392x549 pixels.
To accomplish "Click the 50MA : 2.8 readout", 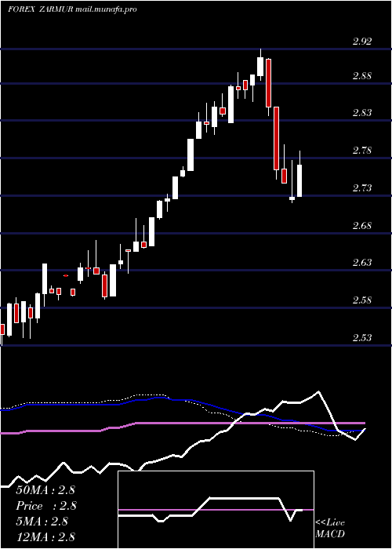I will click(45, 490).
